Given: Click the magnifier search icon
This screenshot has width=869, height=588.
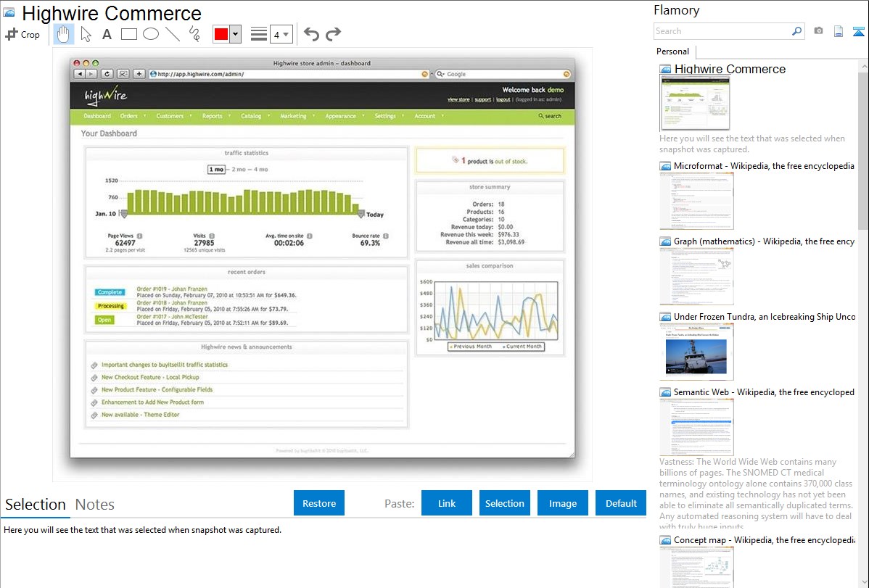Looking at the screenshot, I should point(796,31).
